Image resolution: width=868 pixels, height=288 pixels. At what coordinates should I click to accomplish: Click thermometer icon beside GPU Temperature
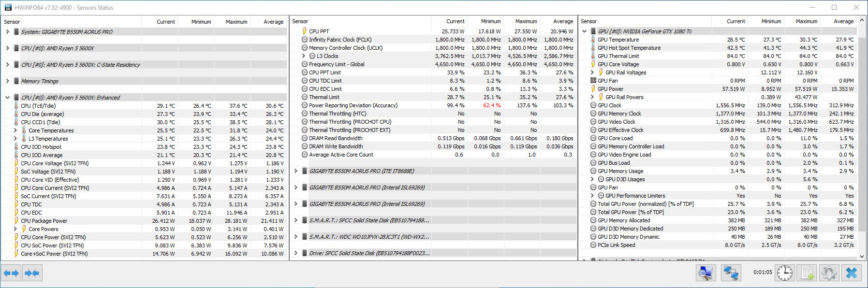point(593,40)
